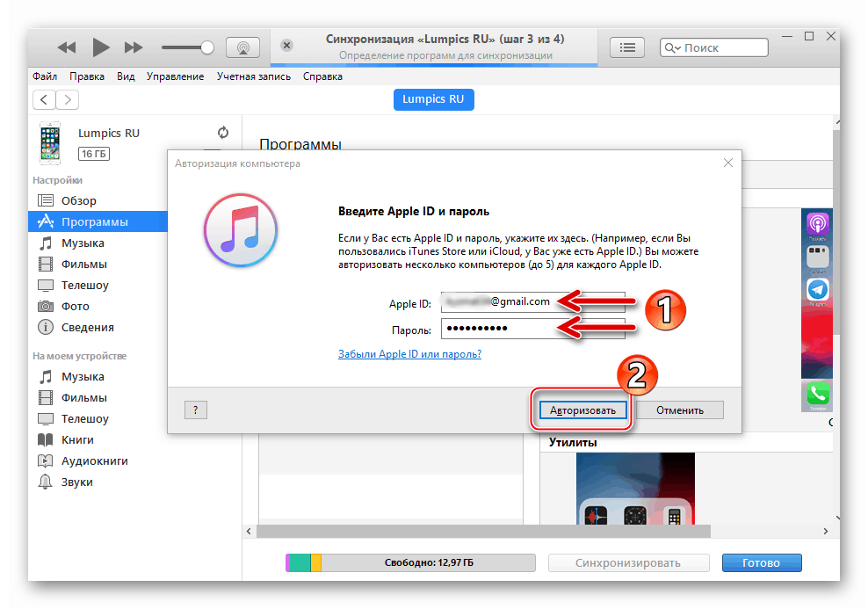Image resolution: width=868 pixels, height=609 pixels.
Task: Open the list view button
Action: click(627, 47)
